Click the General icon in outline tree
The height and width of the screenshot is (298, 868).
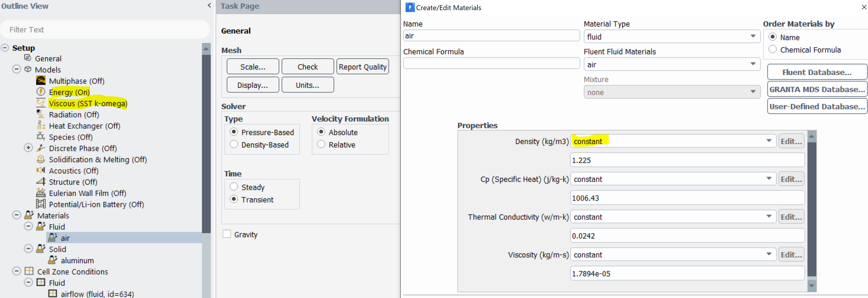[x=28, y=58]
